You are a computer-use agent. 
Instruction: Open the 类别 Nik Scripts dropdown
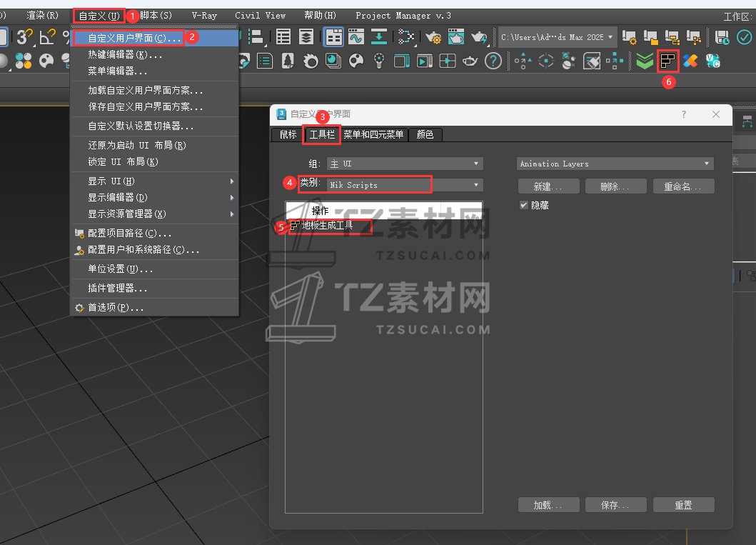click(x=405, y=185)
